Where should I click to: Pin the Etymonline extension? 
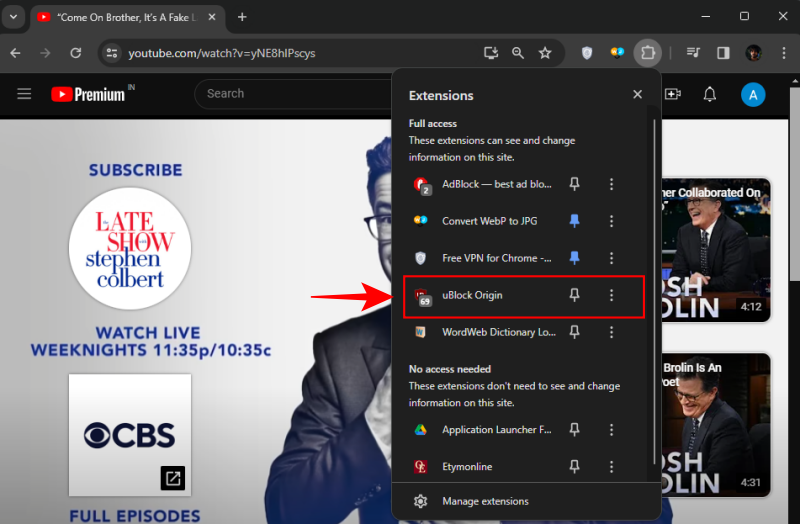point(574,466)
